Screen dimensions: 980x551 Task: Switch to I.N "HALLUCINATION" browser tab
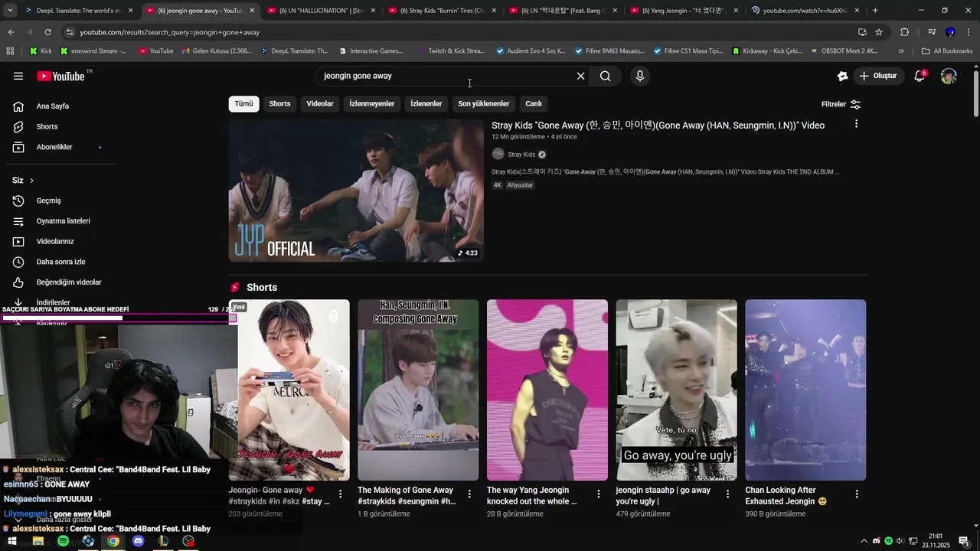pos(322,11)
